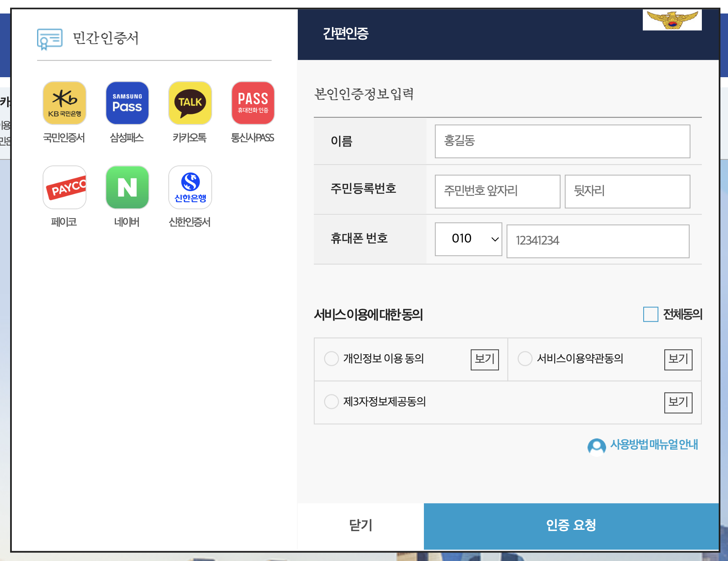
Task: Select 제3자정보제공동의 radio button
Action: click(332, 402)
